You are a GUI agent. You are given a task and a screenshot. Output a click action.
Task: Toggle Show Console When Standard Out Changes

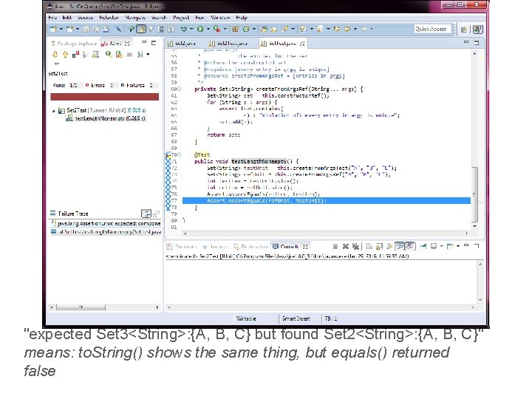400,246
